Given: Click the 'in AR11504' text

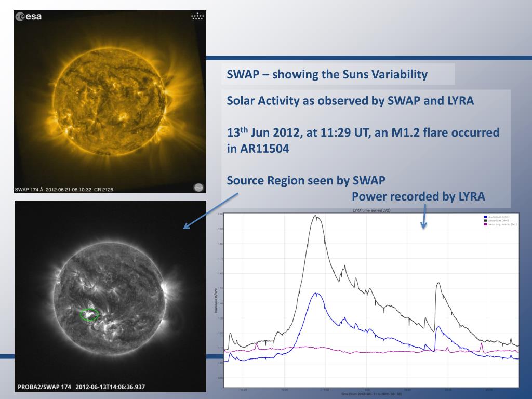Looking at the screenshot, I should click(x=258, y=149).
